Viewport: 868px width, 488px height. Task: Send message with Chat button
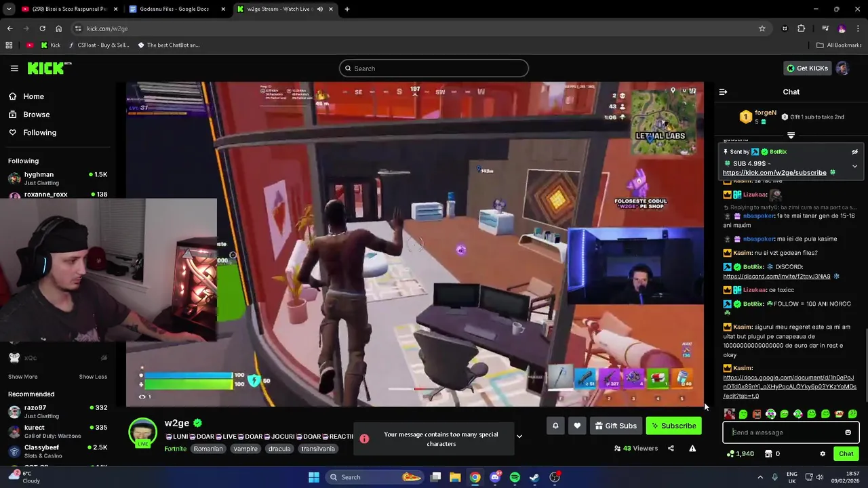click(846, 454)
